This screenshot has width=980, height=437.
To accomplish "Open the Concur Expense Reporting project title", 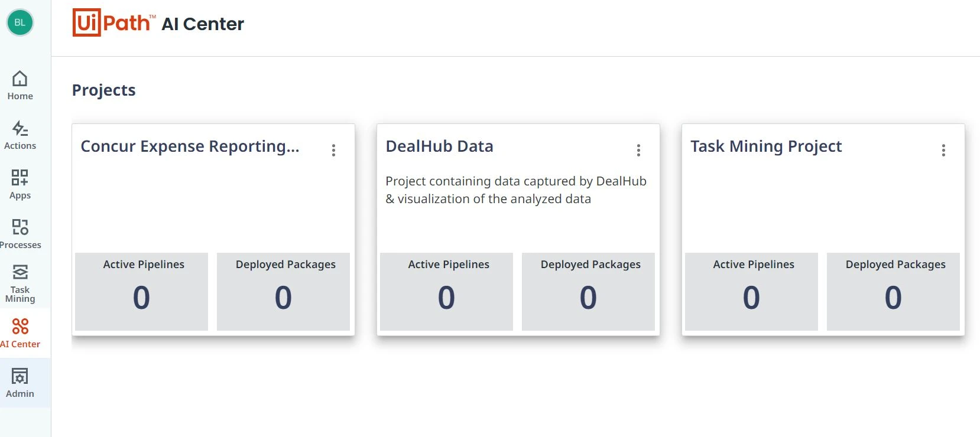I will tap(190, 146).
